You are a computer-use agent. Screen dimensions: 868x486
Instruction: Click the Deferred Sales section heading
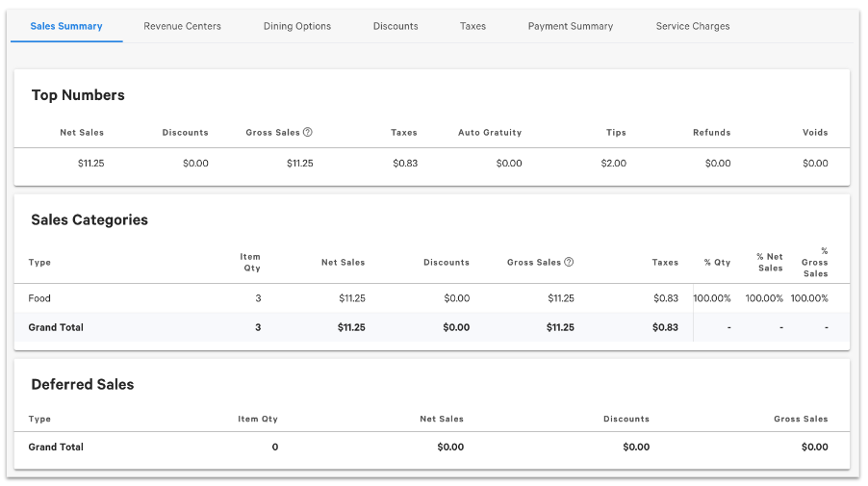pos(83,384)
